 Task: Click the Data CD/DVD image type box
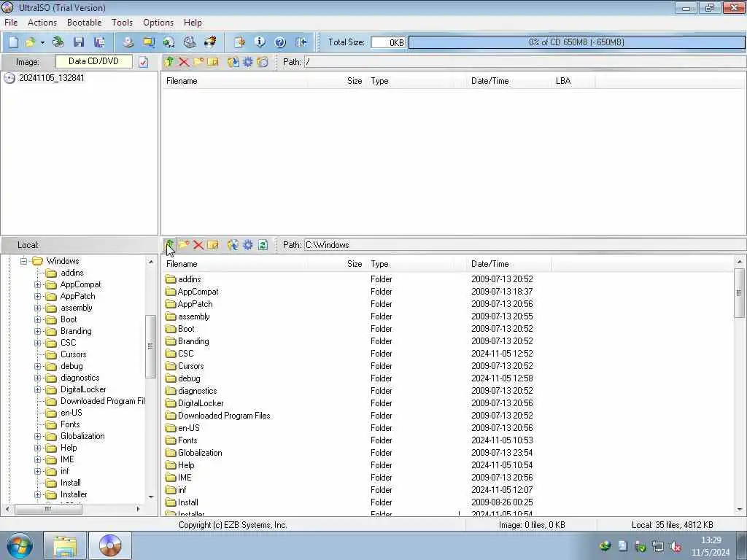pos(94,61)
